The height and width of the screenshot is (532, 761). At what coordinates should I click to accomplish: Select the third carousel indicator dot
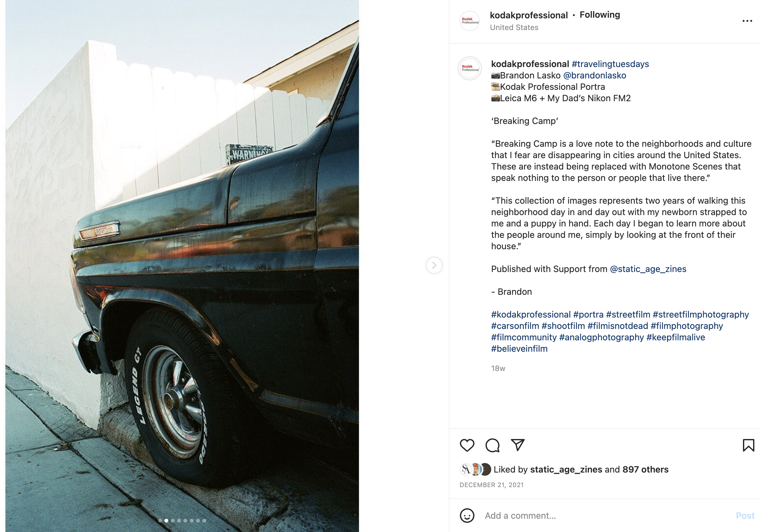point(173,520)
